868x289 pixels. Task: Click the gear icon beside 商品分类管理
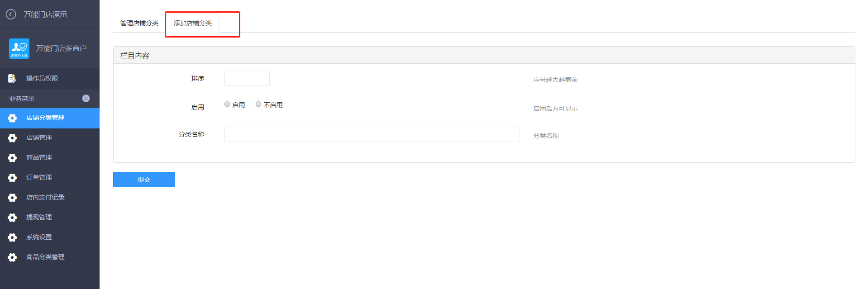point(12,257)
